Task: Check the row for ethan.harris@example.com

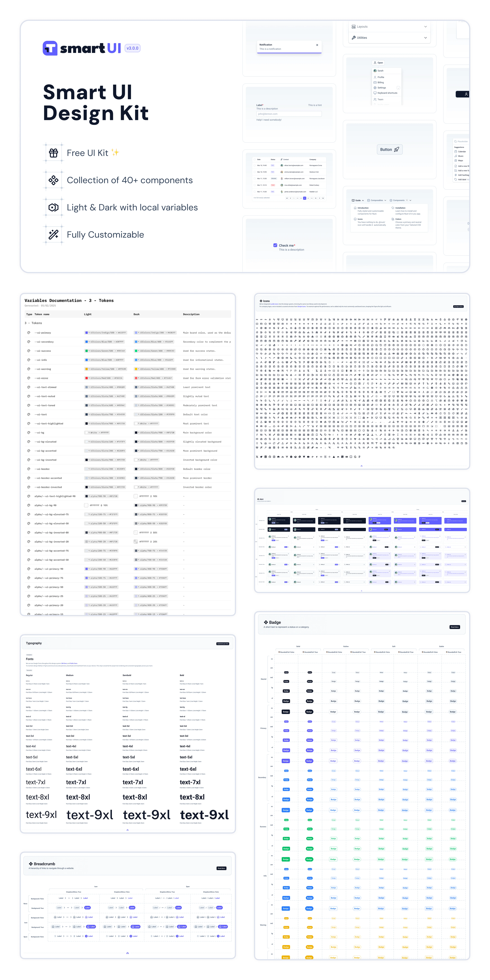Action: (x=255, y=165)
